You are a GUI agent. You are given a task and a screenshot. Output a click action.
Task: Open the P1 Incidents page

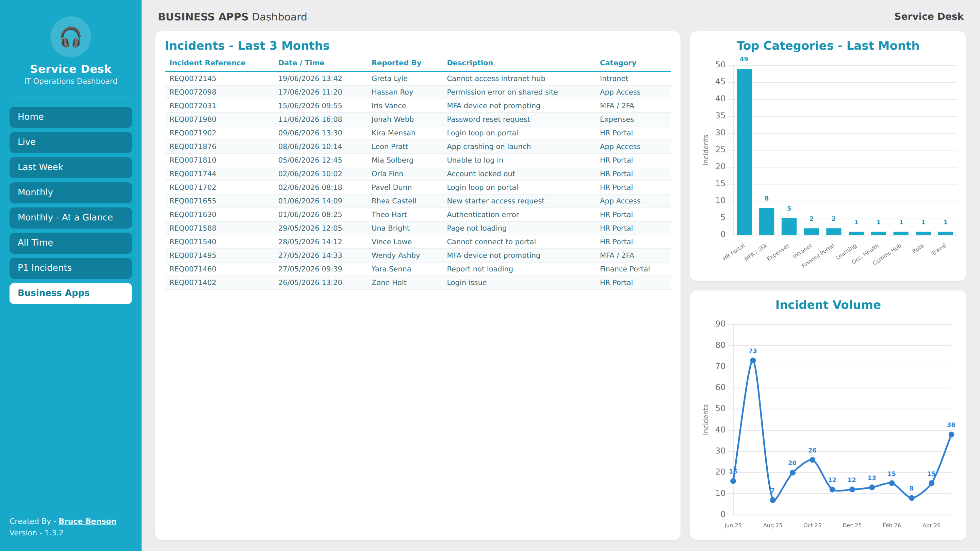pos(71,268)
